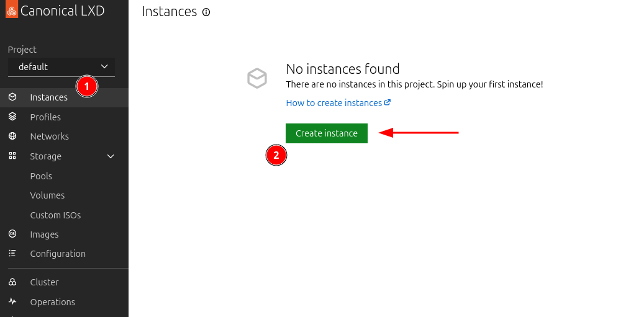Click the Images OS disc icon
The height and width of the screenshot is (317, 644).
[12, 234]
